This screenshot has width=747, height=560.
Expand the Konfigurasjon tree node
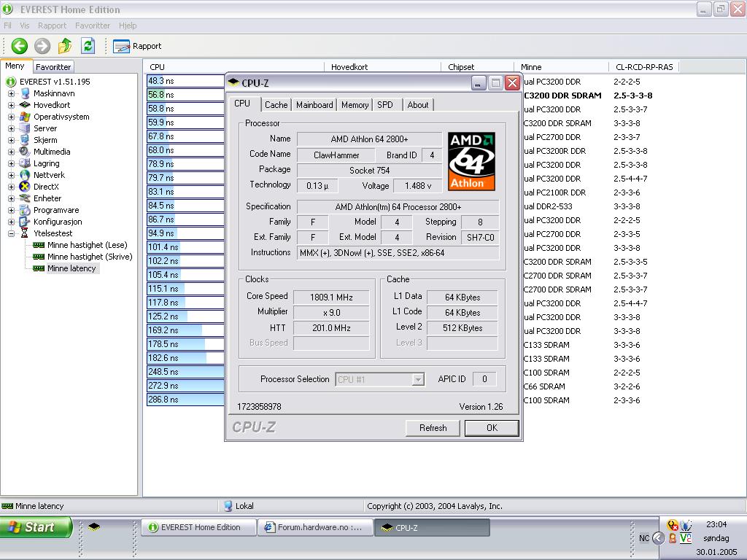[11, 222]
